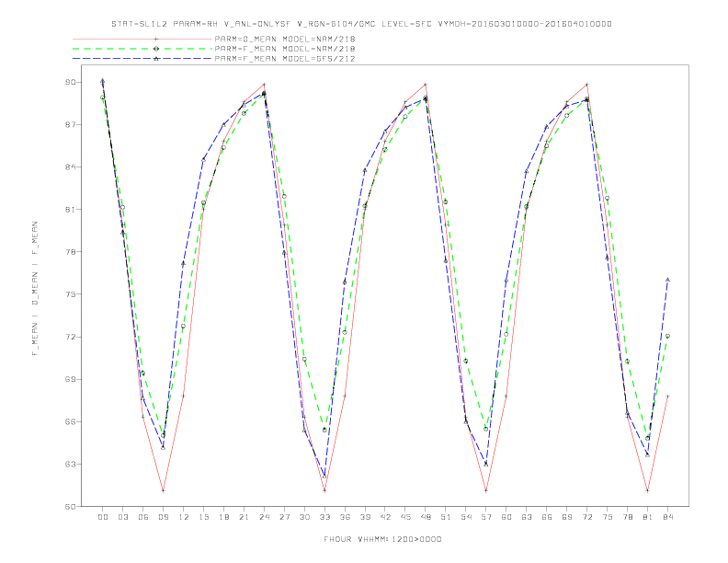Click x-axis forecast hour label 45

coord(405,517)
